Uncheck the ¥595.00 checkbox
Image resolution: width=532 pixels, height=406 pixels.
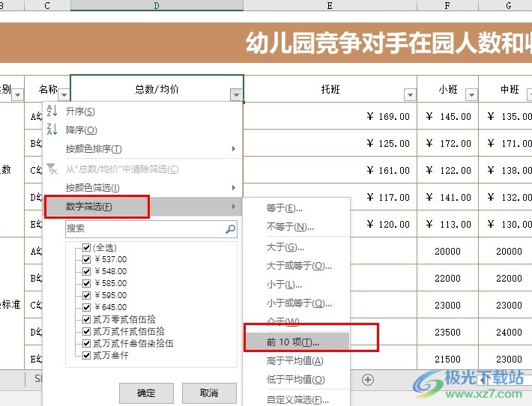[86, 295]
